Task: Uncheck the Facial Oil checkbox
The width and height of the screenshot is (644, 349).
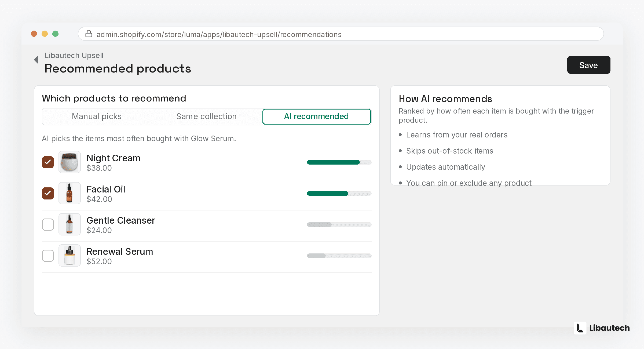Action: tap(48, 193)
